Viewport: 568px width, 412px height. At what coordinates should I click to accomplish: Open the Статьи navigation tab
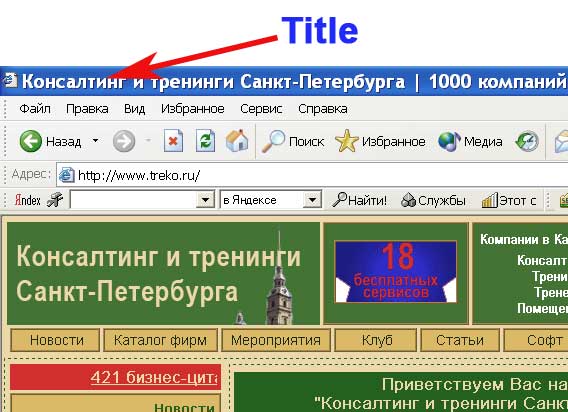tap(460, 340)
